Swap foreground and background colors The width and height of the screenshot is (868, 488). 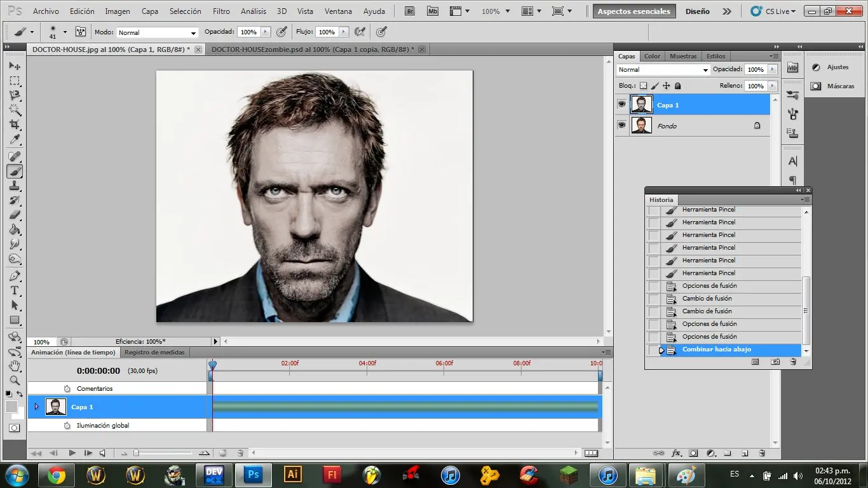(x=20, y=395)
